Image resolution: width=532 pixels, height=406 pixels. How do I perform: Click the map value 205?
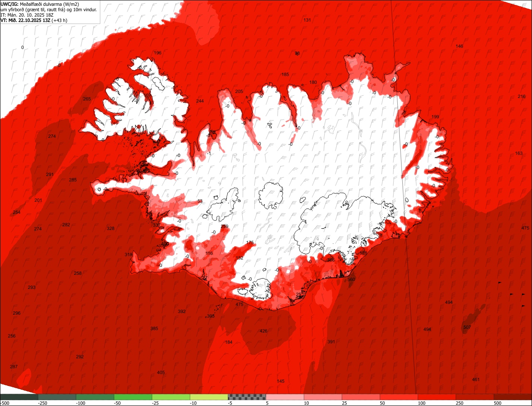(x=239, y=91)
